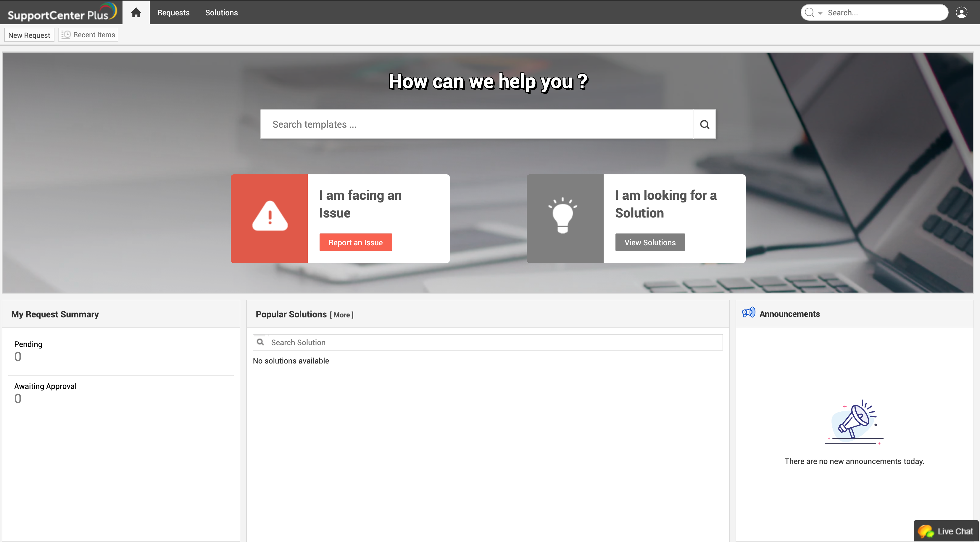980x542 pixels.
Task: Click the New Request button
Action: point(29,35)
